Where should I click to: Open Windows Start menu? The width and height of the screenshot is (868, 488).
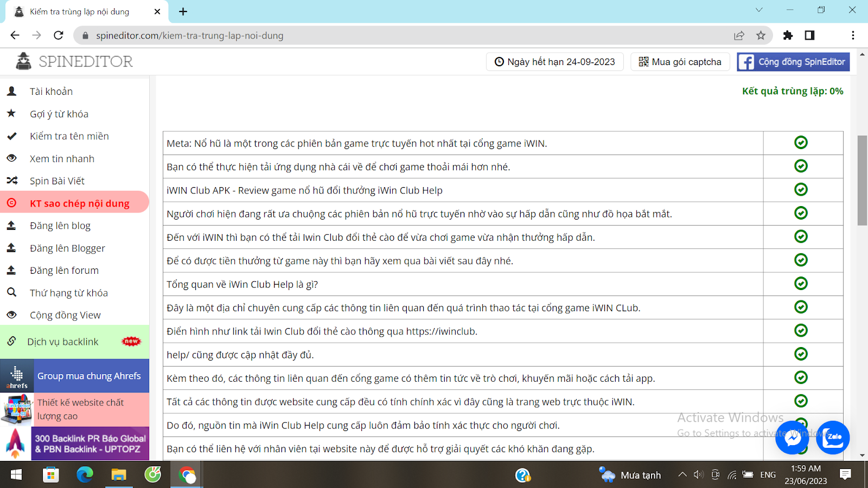[x=16, y=475]
